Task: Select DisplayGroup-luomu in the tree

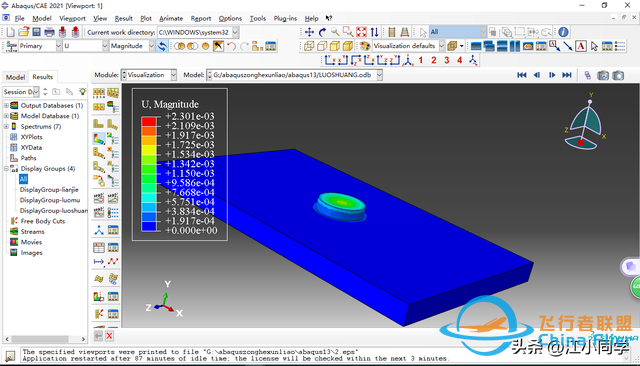Action: point(50,200)
